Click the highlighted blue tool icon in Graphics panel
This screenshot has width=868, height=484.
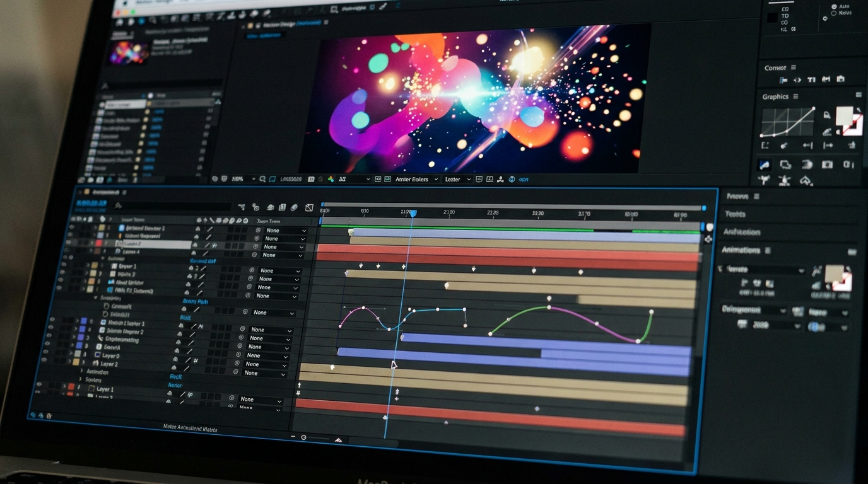(x=764, y=165)
